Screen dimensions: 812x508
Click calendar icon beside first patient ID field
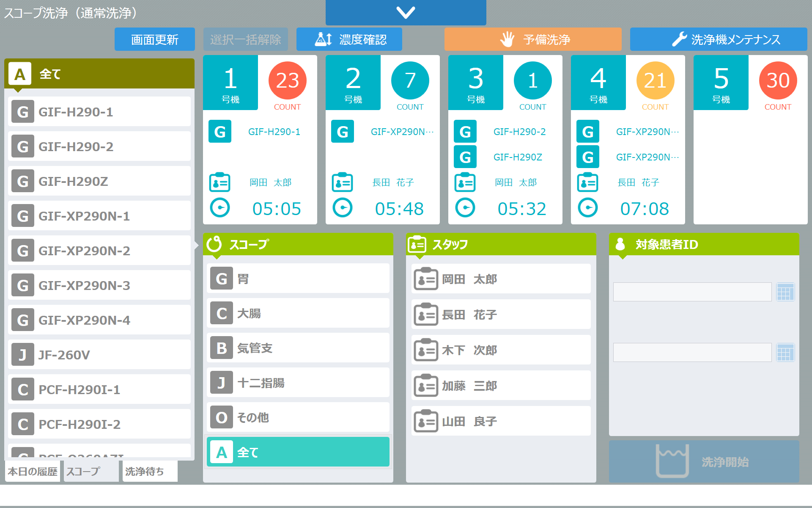tap(785, 292)
